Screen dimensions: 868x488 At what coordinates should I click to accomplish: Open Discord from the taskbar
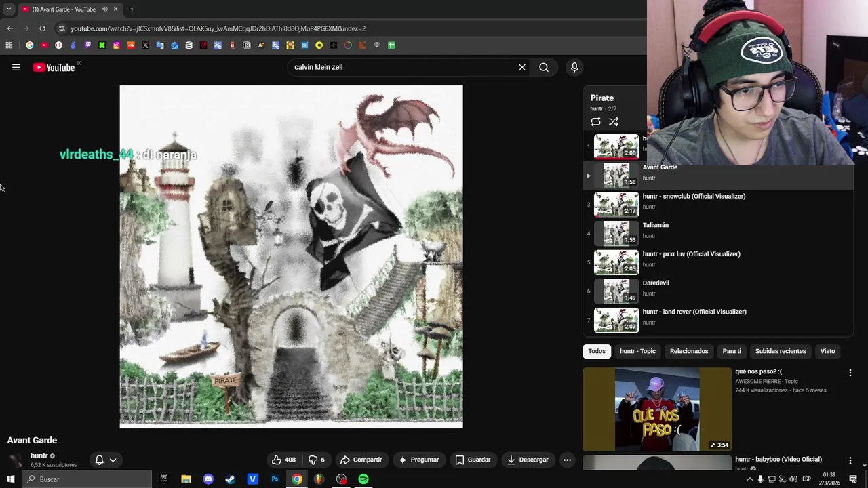pyautogui.click(x=208, y=479)
